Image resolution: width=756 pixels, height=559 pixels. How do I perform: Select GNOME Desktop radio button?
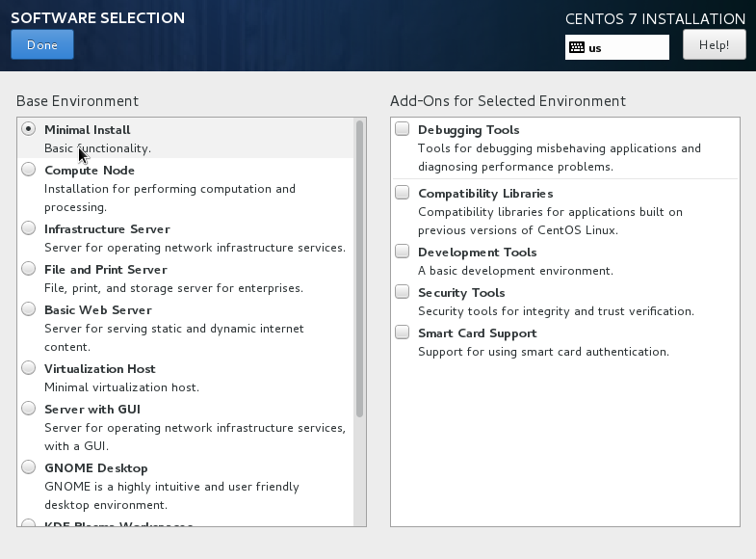pyautogui.click(x=29, y=467)
